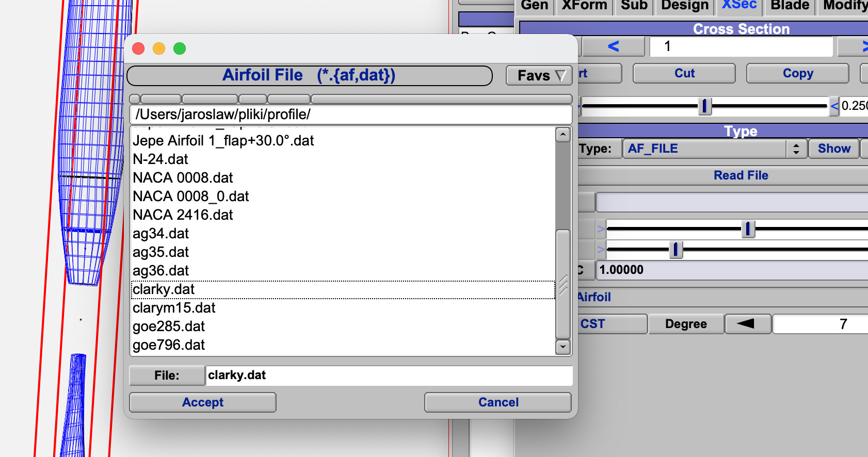
Task: Open the Airfoil File filter selector
Action: 309,76
